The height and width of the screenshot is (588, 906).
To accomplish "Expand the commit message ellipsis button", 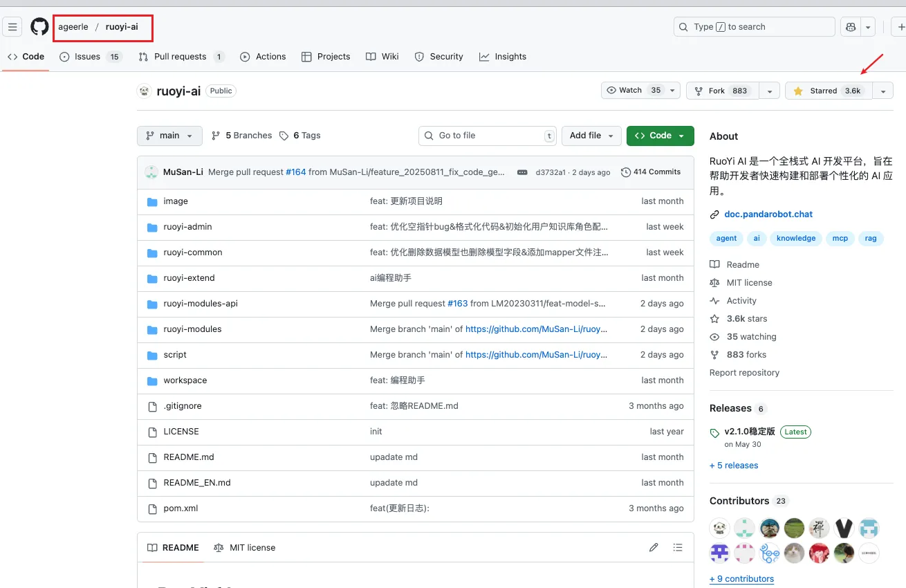I will (x=522, y=172).
